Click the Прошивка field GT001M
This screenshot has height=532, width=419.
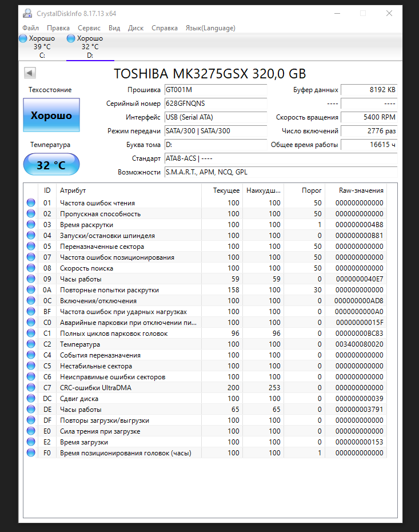tap(216, 90)
